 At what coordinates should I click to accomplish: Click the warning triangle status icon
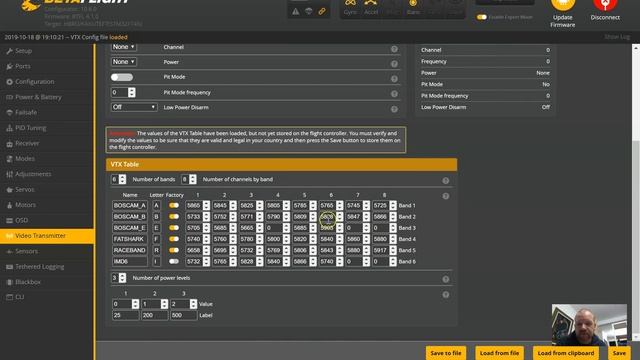(x=296, y=12)
